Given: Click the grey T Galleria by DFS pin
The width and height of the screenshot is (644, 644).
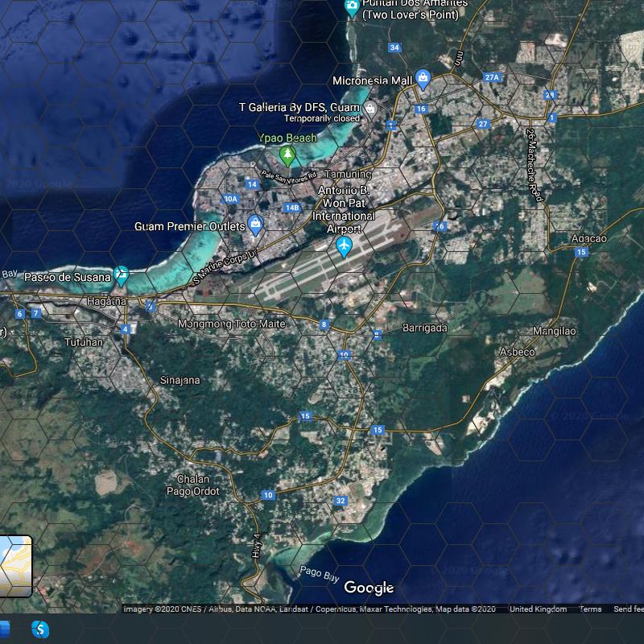Looking at the screenshot, I should (370, 110).
